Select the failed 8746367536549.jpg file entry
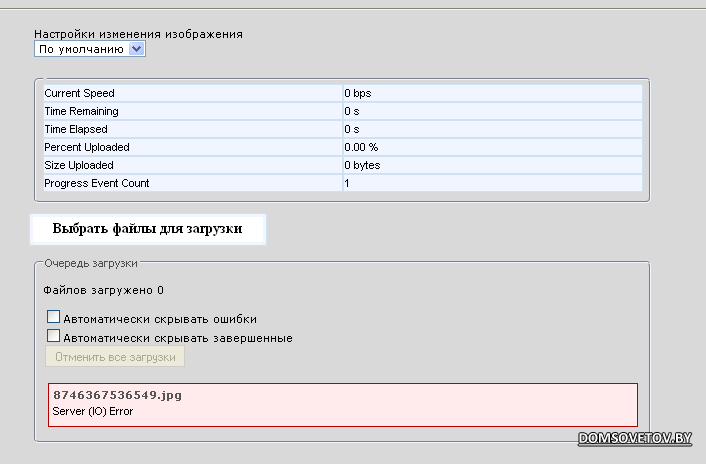706x464 pixels. 343,405
